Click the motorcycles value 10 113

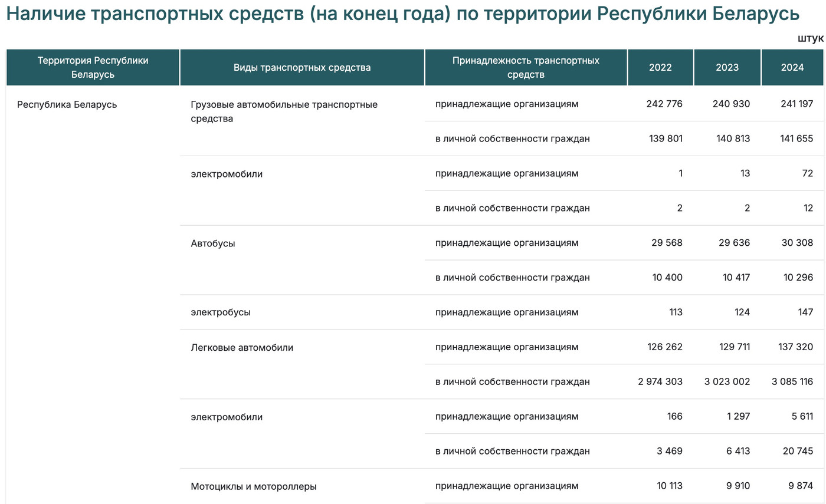point(670,486)
